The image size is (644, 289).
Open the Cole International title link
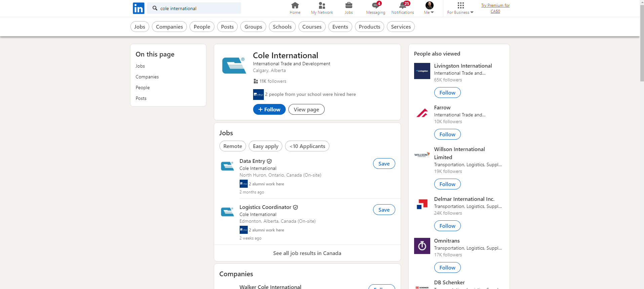285,55
